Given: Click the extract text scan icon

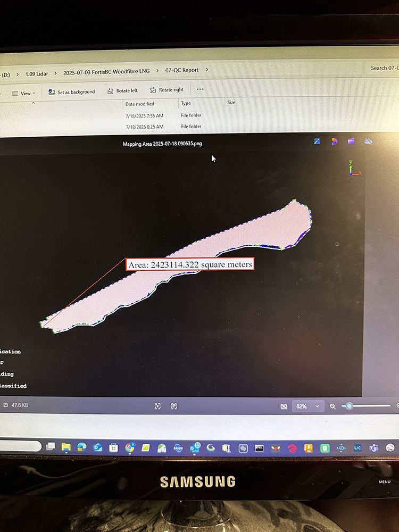Looking at the screenshot, I should pos(174,406).
